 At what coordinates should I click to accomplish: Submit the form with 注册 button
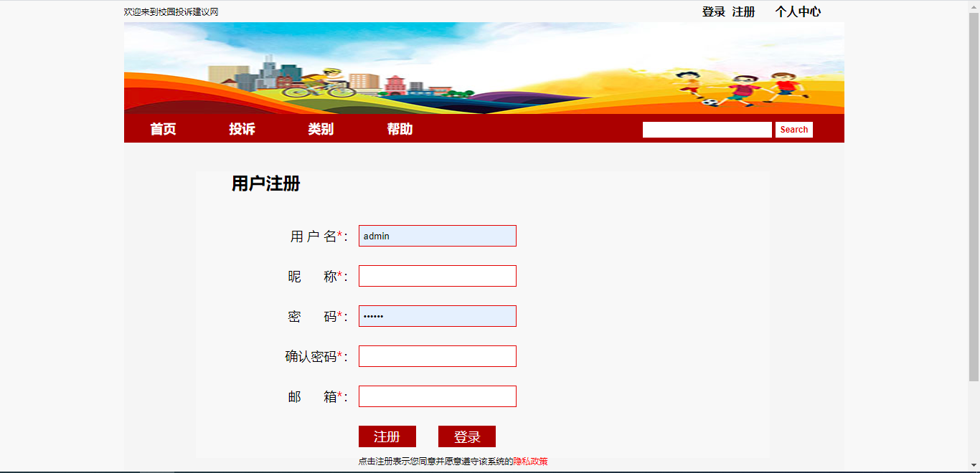click(387, 436)
